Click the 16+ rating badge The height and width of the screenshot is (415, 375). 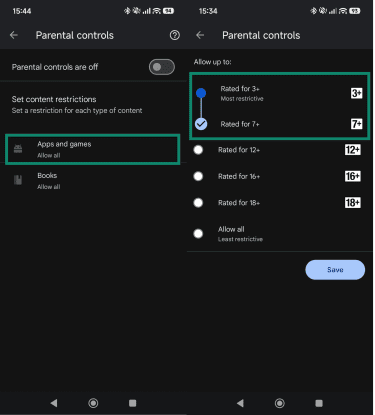(353, 176)
